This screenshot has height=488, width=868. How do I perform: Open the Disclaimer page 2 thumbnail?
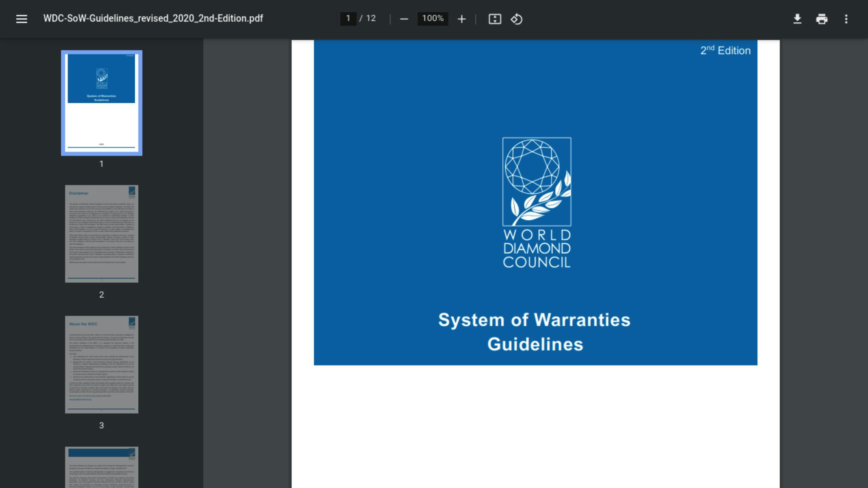point(102,234)
